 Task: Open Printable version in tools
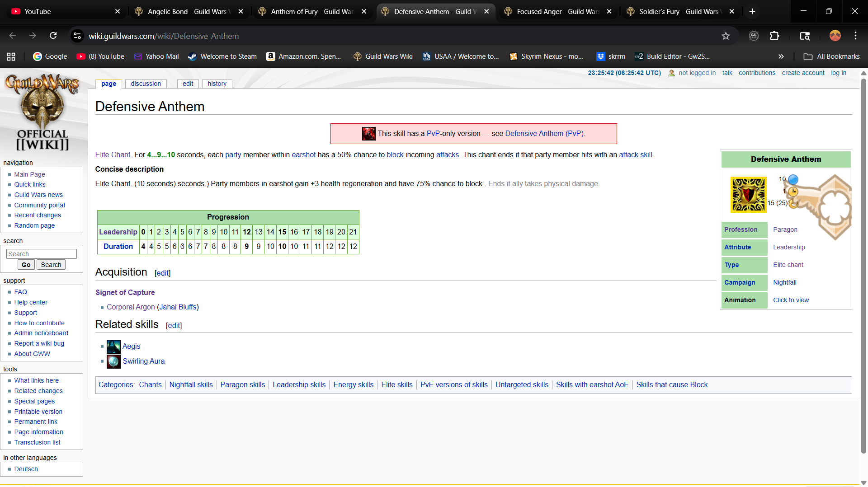(38, 412)
